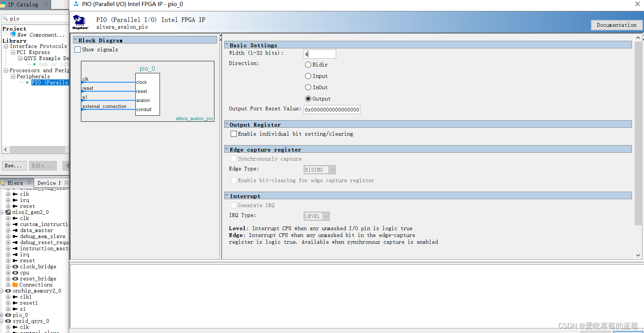Open the Edge Type RISING dropdown

point(320,170)
